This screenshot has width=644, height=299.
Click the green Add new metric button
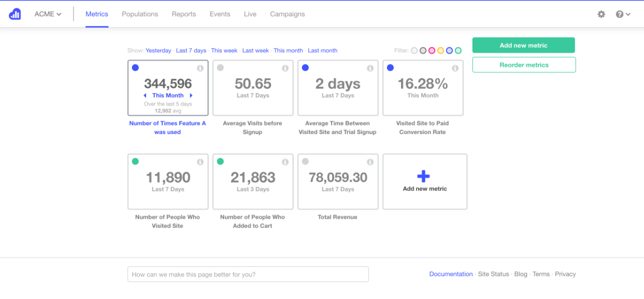point(524,45)
